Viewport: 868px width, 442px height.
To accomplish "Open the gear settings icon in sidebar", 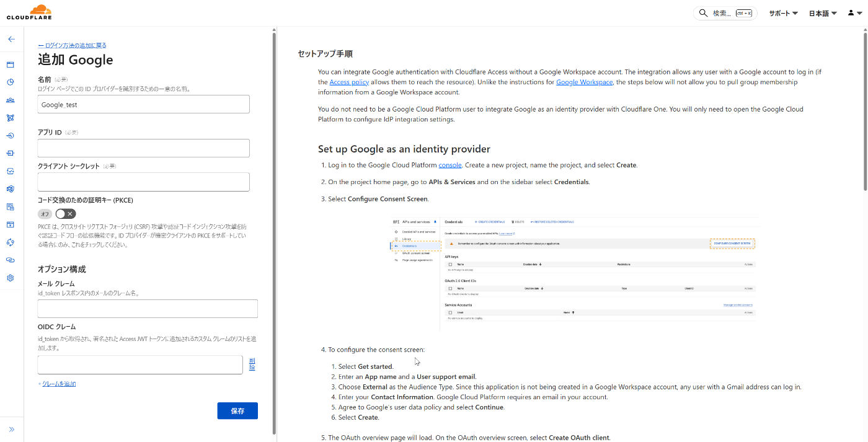I will click(11, 278).
